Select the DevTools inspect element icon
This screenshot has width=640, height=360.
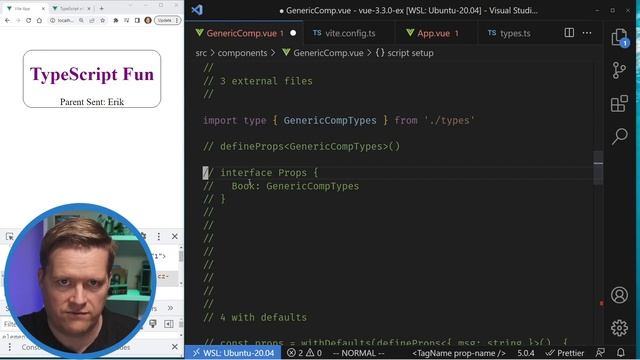click(x=10, y=236)
